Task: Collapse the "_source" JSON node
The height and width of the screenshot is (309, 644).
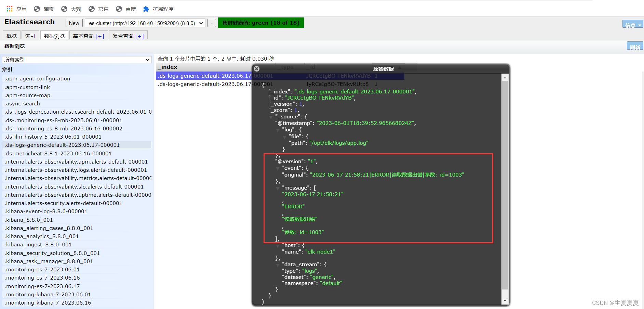Action: [271, 117]
